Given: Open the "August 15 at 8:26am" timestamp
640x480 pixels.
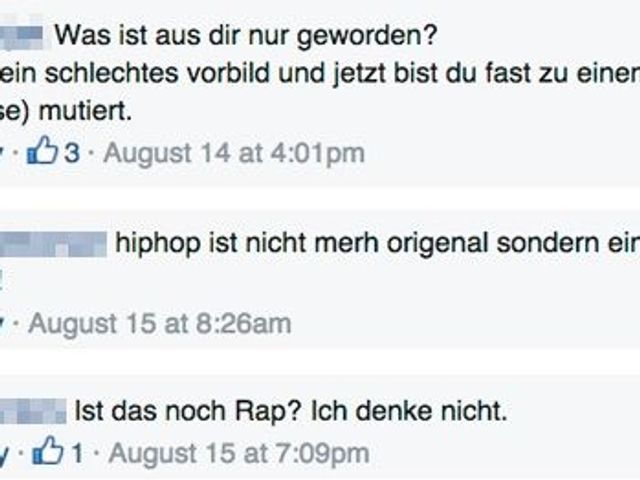Looking at the screenshot, I should click(x=159, y=324).
